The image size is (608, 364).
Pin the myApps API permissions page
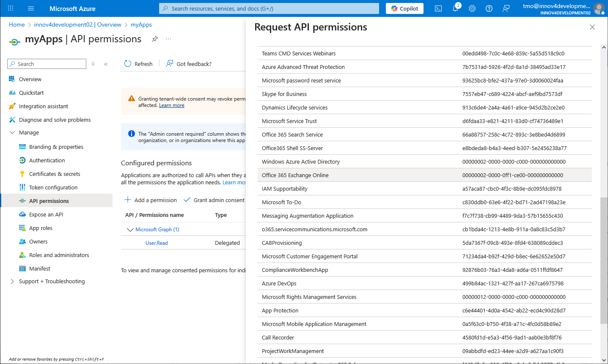[155, 39]
